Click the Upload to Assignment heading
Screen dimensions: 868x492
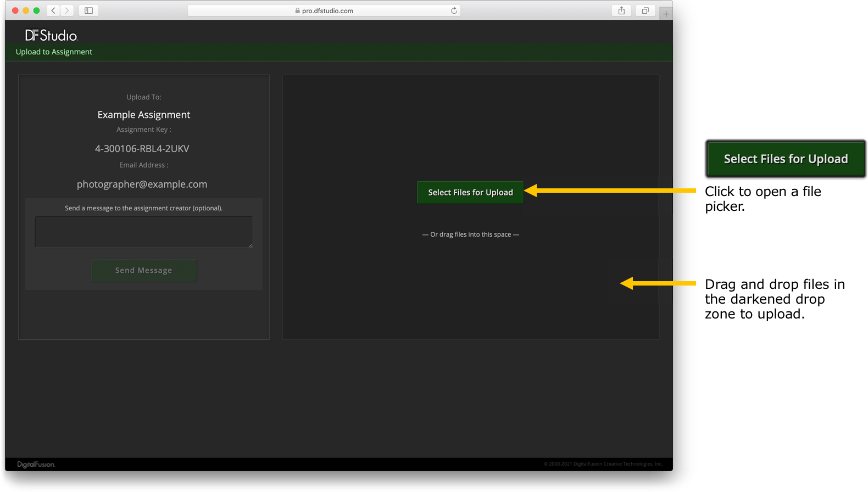coord(54,52)
